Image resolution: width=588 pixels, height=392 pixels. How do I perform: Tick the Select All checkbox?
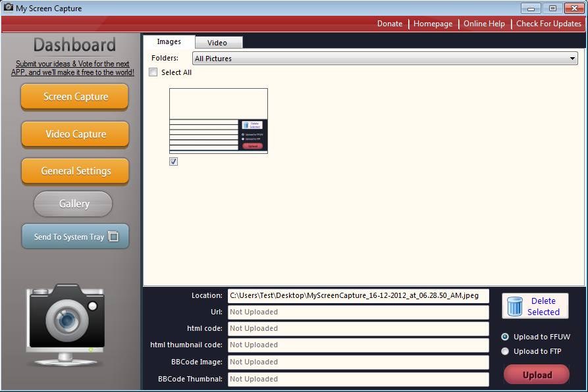tap(153, 72)
